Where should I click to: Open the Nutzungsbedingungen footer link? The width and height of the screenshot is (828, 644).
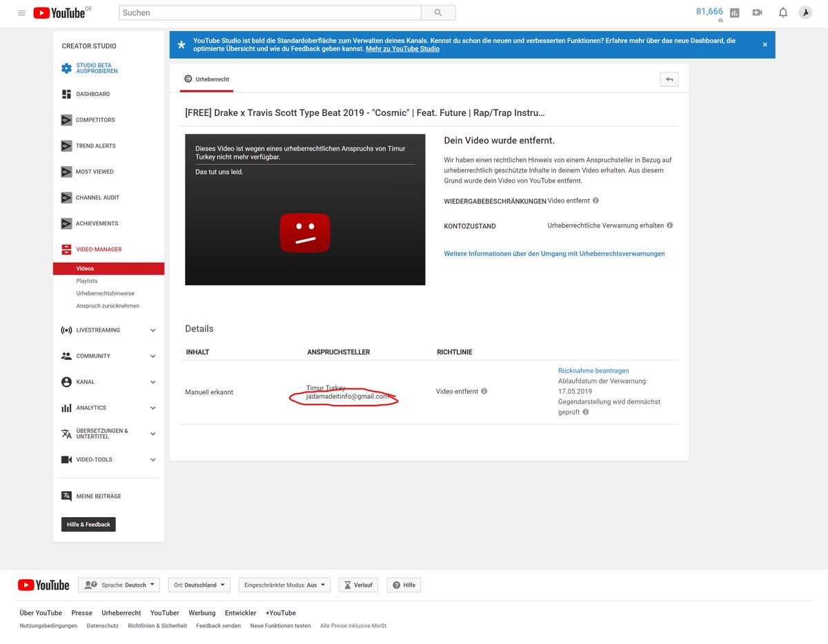click(48, 626)
